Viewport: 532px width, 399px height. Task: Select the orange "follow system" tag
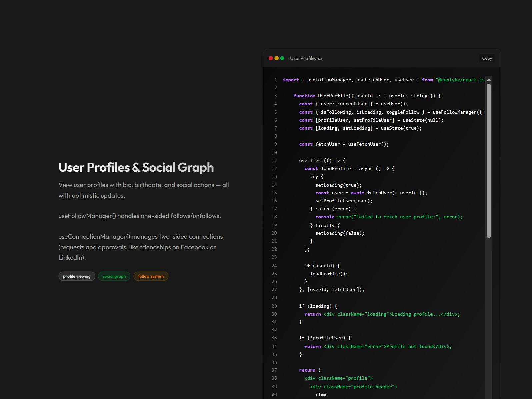click(151, 276)
